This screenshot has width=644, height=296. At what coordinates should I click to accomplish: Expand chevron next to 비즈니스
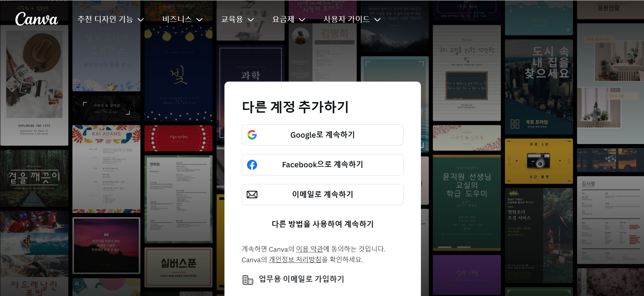(x=200, y=20)
